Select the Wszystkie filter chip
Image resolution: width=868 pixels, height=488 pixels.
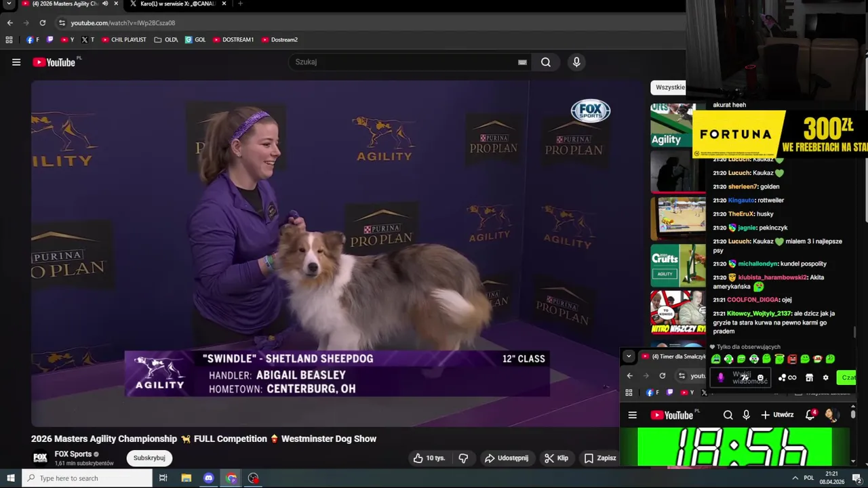coord(669,87)
